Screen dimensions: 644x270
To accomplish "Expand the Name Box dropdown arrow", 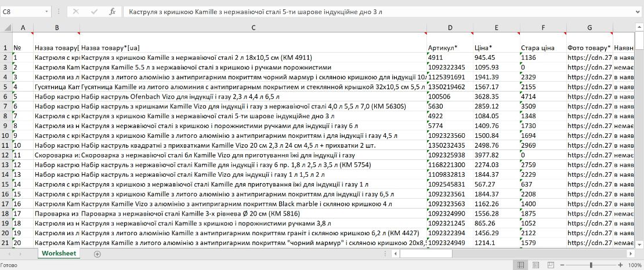I will tap(46, 12).
